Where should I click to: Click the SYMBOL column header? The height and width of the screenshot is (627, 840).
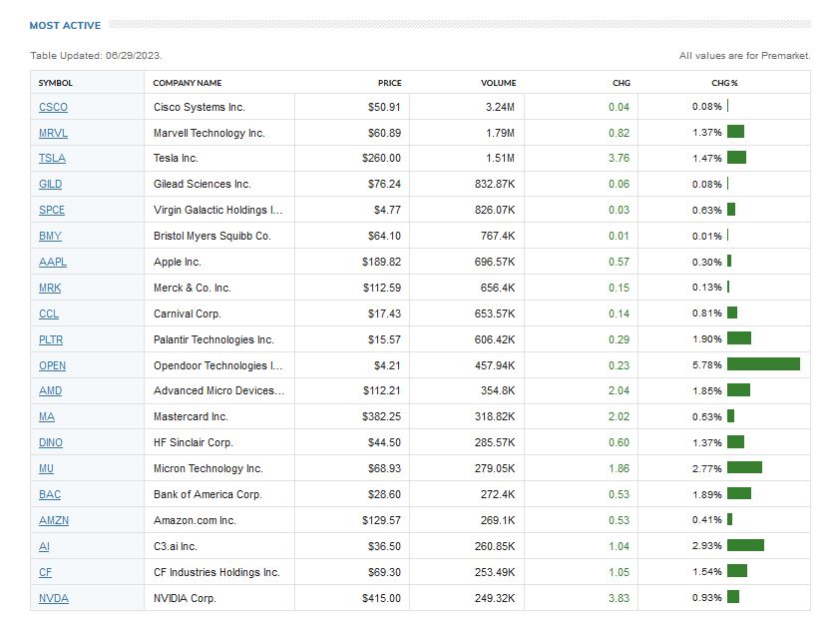click(56, 83)
